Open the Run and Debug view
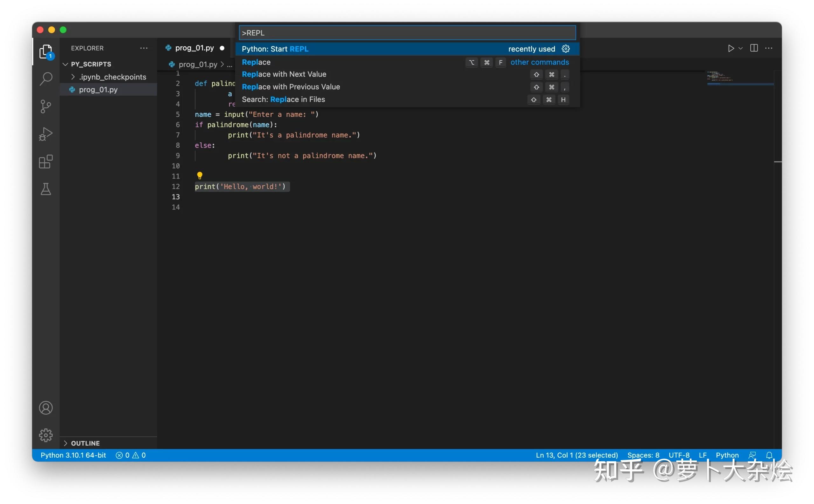 (x=46, y=134)
